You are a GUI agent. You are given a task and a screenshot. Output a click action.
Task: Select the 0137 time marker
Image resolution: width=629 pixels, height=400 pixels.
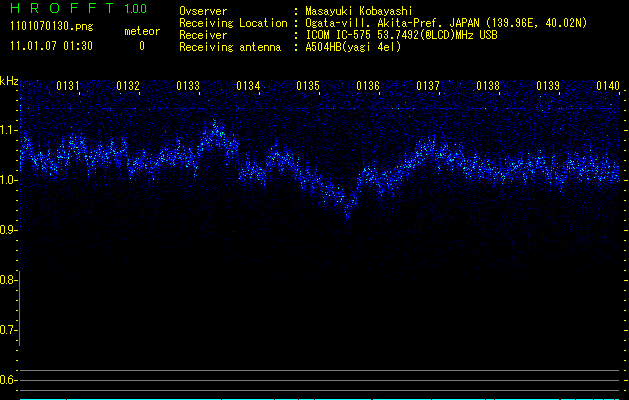[x=428, y=87]
